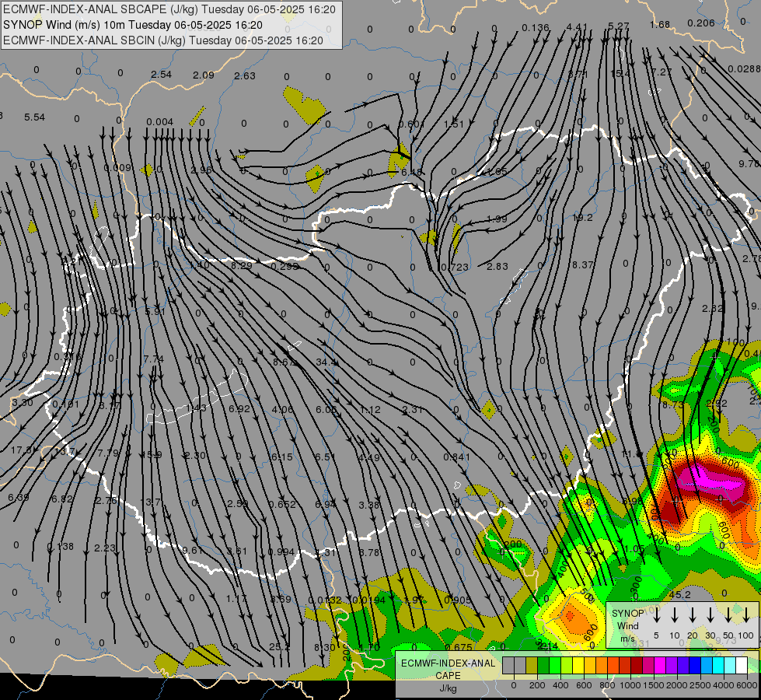Screen dimensions: 761x700
Task: Click the map value 7.74
Action: pyautogui.click(x=153, y=359)
